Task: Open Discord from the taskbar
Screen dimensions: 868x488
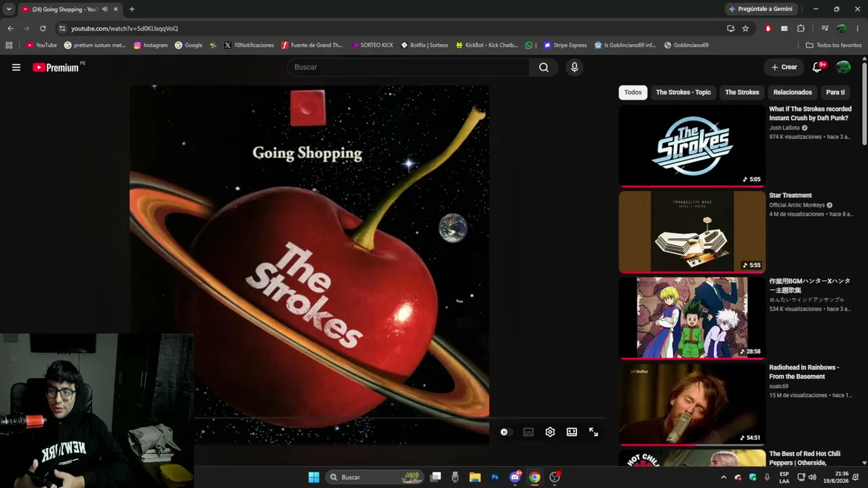Action: pyautogui.click(x=515, y=477)
